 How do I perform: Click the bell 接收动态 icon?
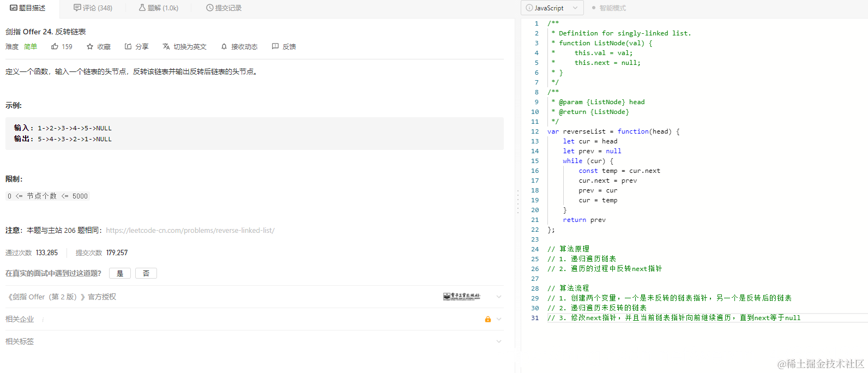pos(224,47)
